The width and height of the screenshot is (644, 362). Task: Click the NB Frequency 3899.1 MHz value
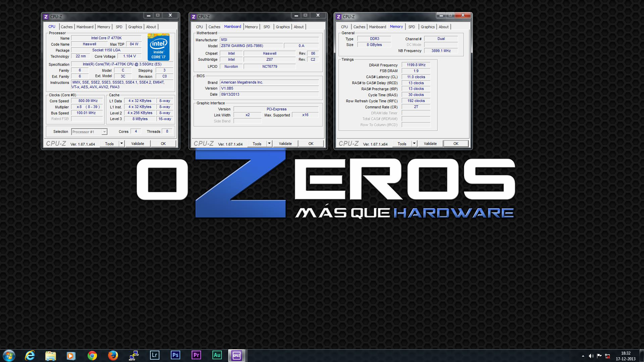click(x=441, y=51)
